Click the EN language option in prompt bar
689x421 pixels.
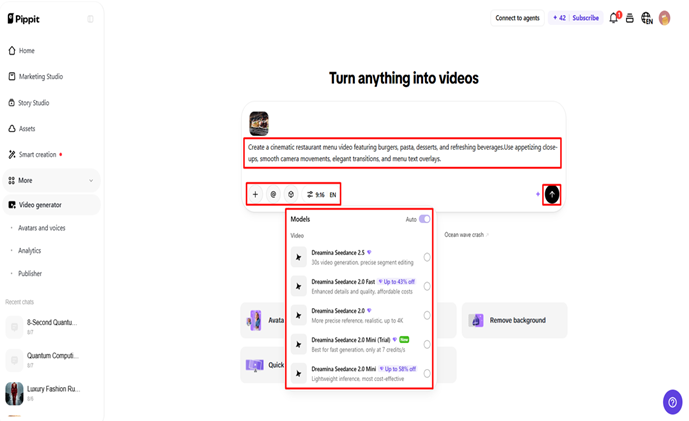coord(333,195)
